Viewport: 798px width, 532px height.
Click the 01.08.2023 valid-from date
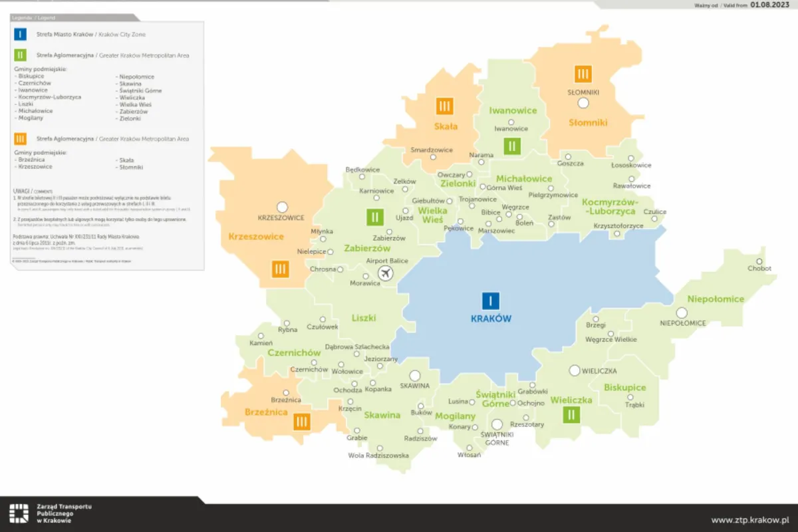click(770, 4)
